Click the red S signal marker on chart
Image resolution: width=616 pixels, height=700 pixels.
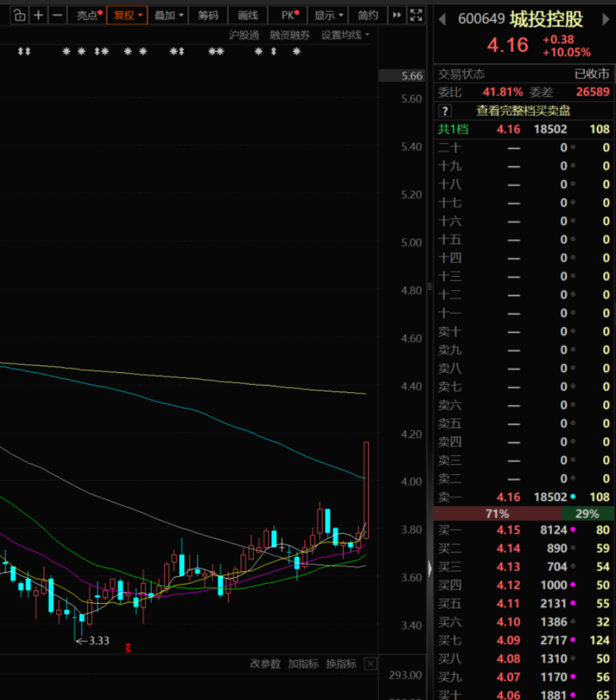[x=128, y=648]
